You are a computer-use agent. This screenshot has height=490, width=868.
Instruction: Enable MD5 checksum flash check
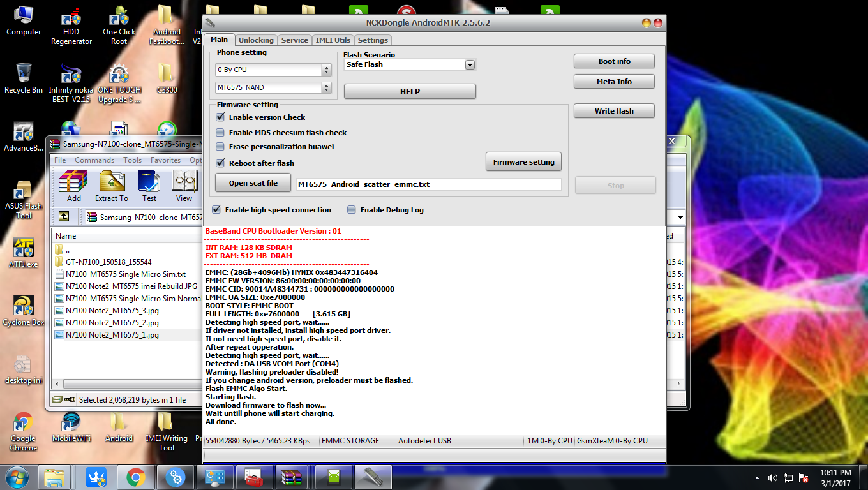[220, 133]
